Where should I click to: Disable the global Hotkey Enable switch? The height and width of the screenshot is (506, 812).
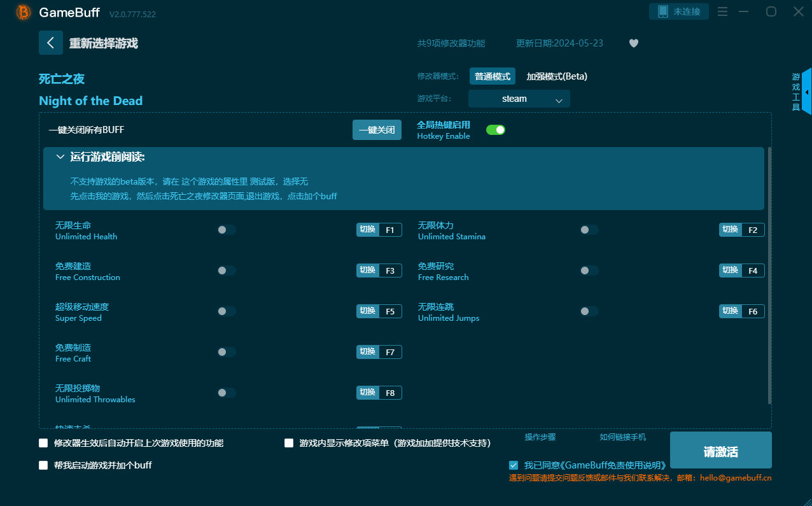pos(495,130)
